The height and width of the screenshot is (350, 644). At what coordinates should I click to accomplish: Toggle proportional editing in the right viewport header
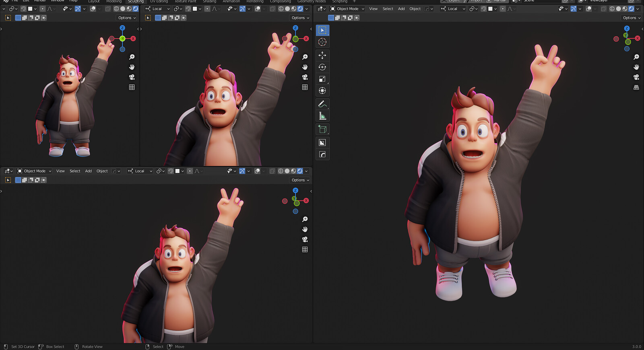(503, 9)
